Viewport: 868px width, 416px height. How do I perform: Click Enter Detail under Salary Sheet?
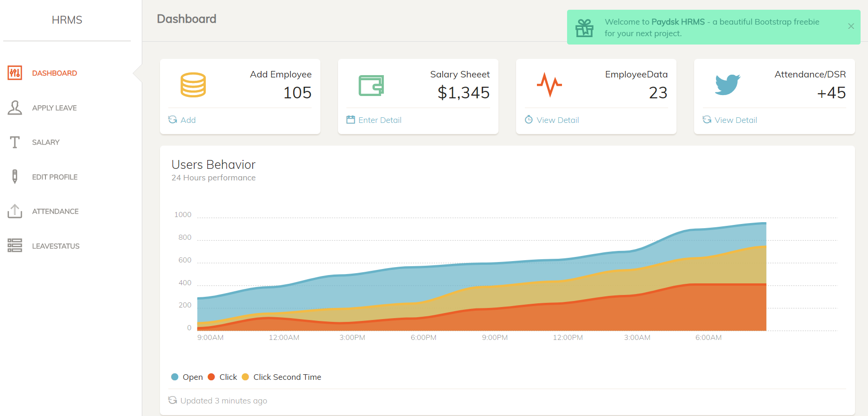pyautogui.click(x=379, y=120)
